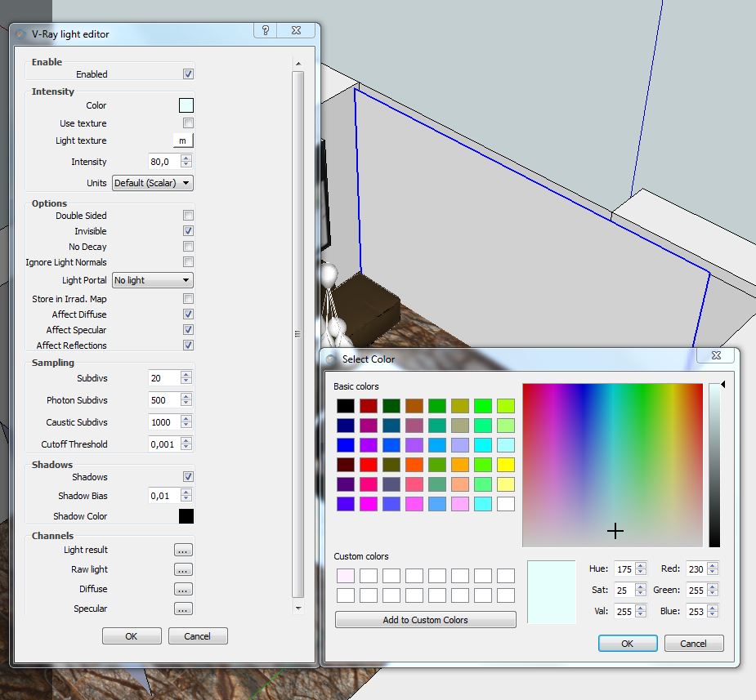Viewport: 756px width, 700px height.
Task: Increase Caustic Subdivs with its up arrow
Action: click(x=186, y=418)
